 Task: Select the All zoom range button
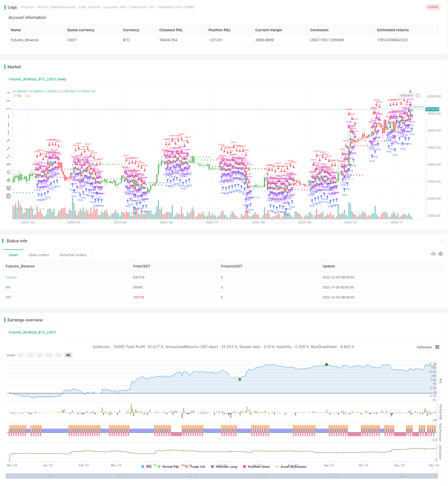68,355
